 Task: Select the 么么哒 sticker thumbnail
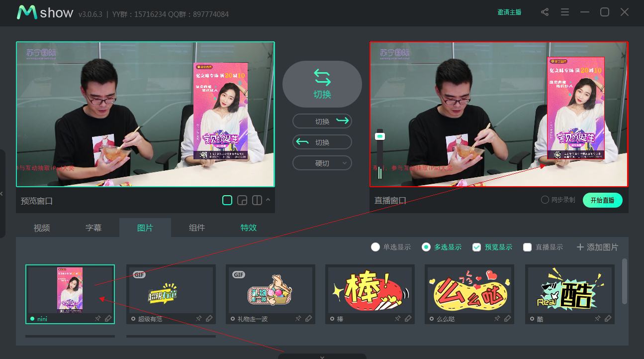click(469, 290)
